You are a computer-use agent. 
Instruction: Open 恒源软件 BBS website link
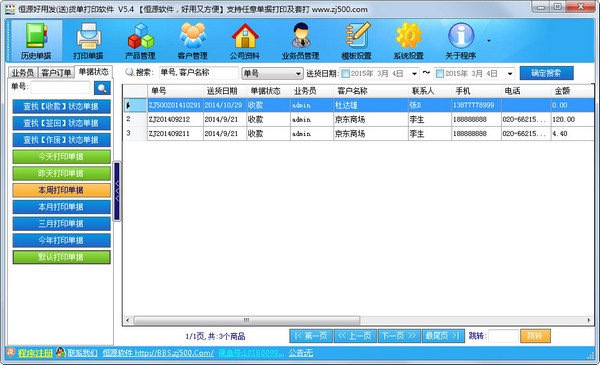(x=158, y=353)
